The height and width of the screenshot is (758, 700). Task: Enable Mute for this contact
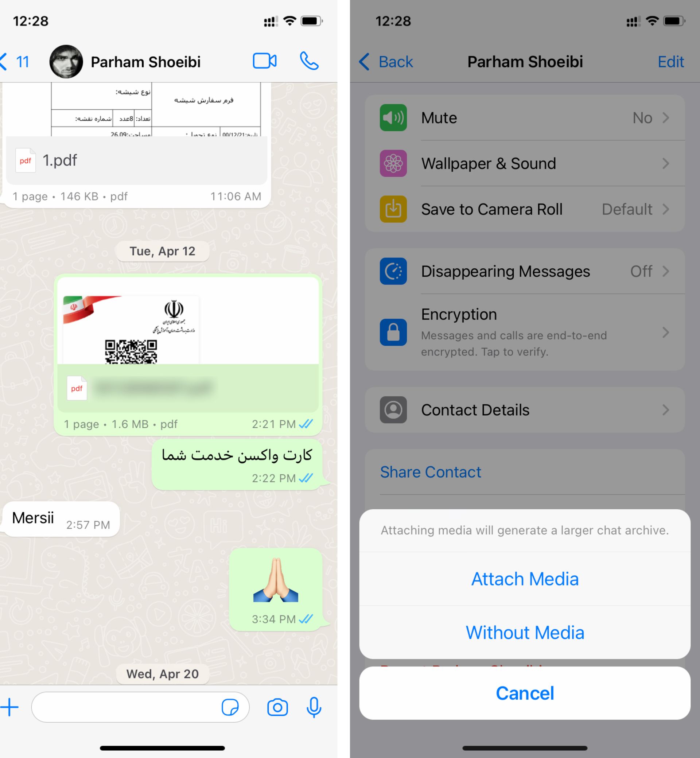click(526, 117)
